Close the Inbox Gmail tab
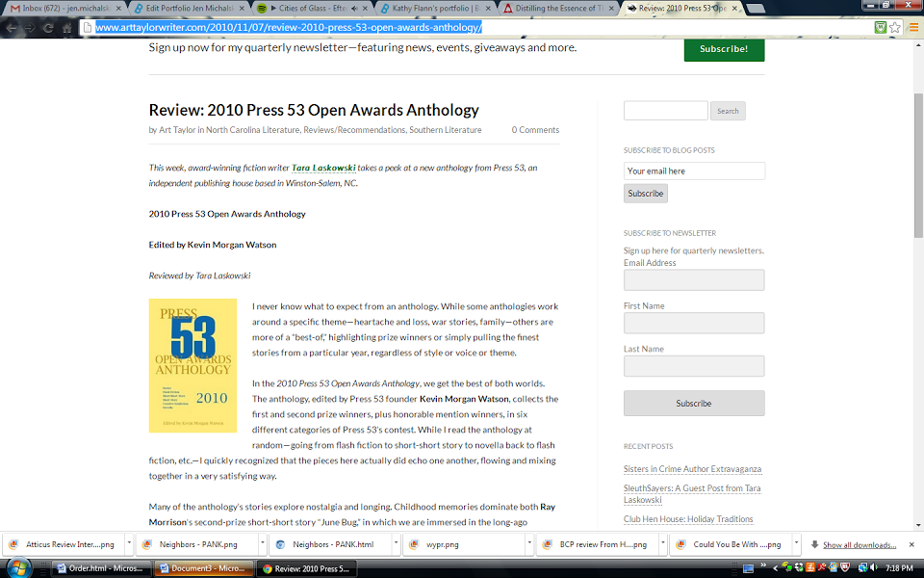924x578 pixels. (x=118, y=9)
